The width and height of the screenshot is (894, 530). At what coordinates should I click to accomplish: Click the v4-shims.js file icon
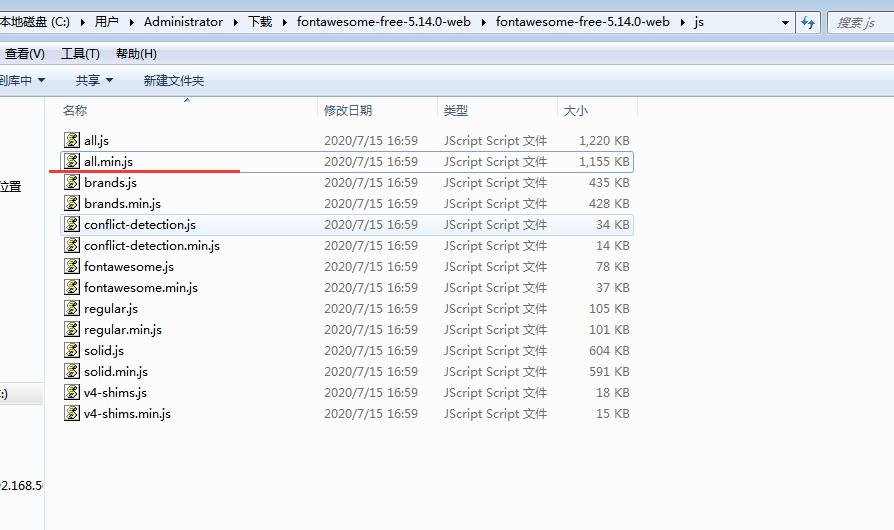pyautogui.click(x=72, y=393)
